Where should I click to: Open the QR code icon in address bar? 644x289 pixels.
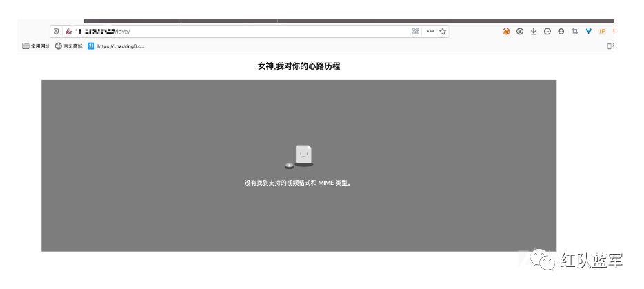[x=415, y=32]
